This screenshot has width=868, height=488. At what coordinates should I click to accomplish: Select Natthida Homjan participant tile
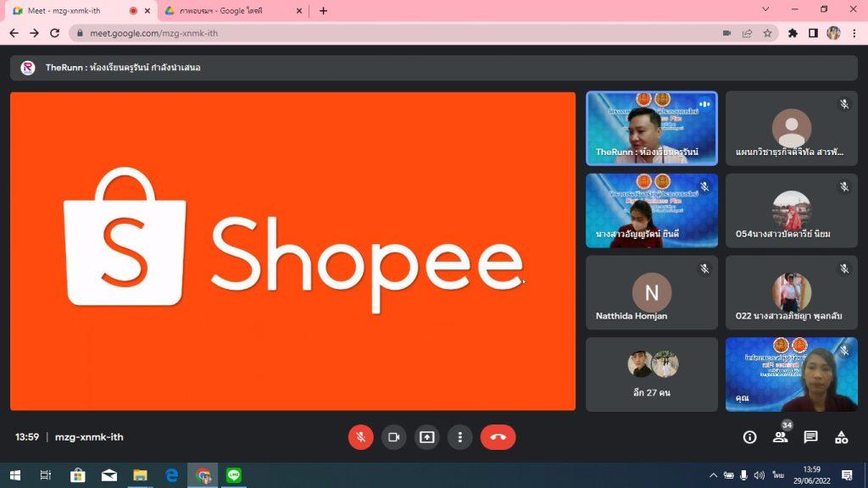pos(652,292)
